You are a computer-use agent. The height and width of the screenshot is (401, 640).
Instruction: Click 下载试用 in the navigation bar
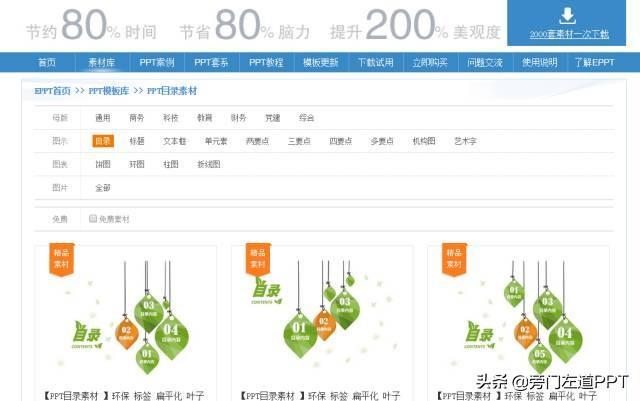click(x=376, y=62)
